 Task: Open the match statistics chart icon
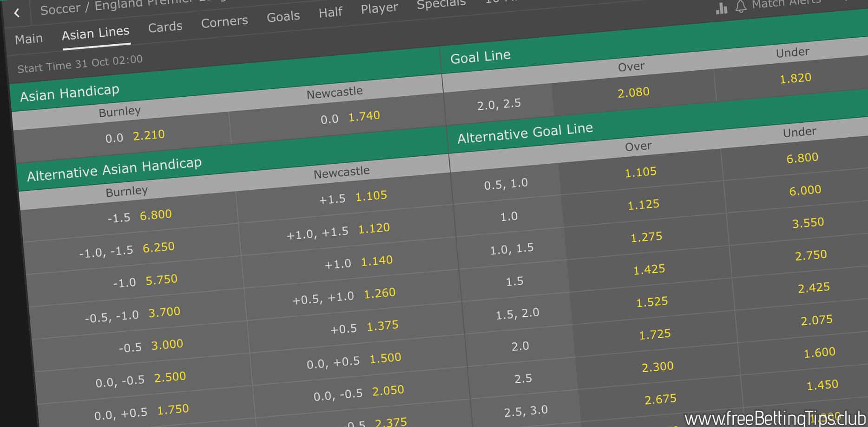pos(722,8)
